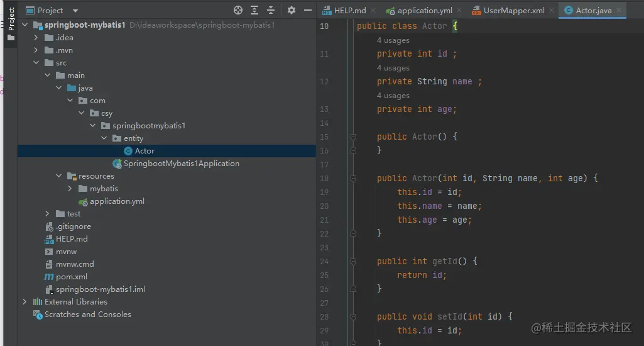Image resolution: width=644 pixels, height=346 pixels.
Task: Close the application.yml tab
Action: pyautogui.click(x=459, y=10)
